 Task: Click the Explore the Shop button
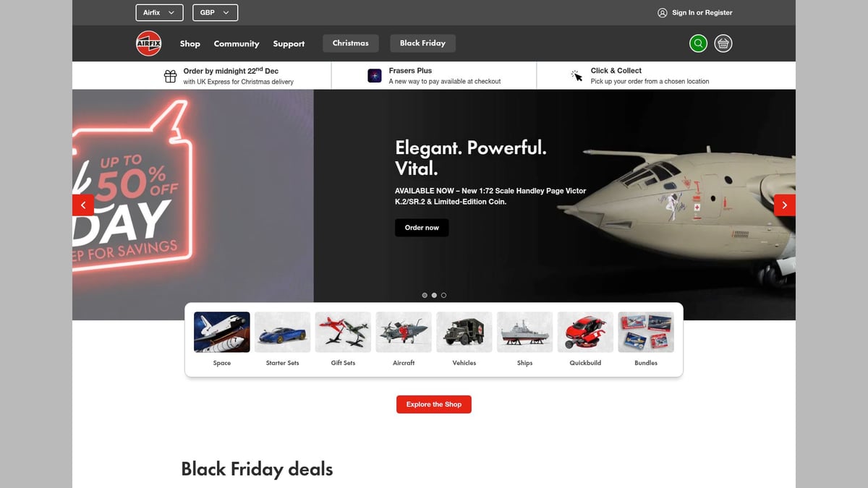(x=434, y=404)
